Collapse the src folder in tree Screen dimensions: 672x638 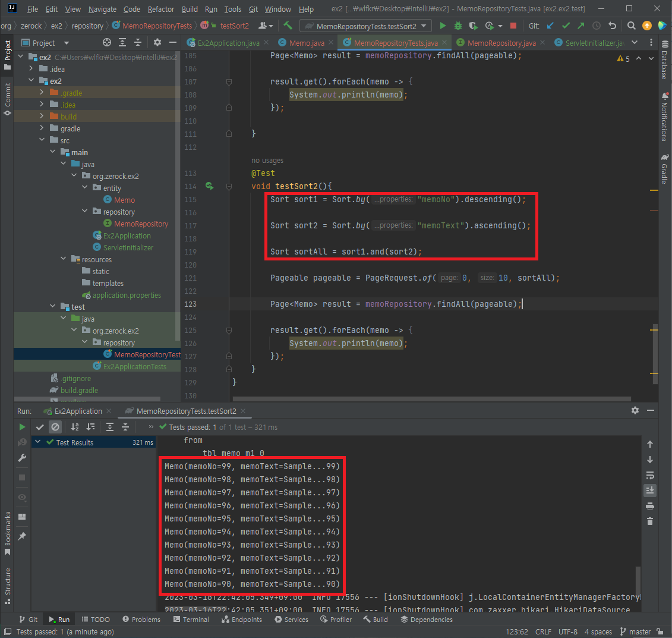click(42, 140)
